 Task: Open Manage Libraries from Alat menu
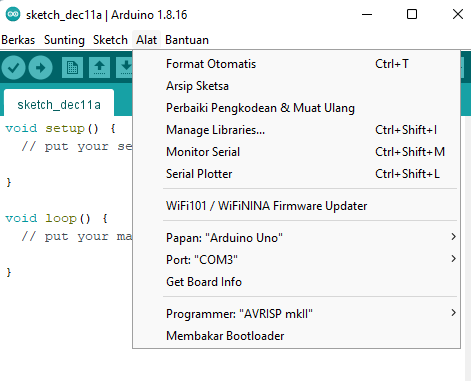(296, 130)
